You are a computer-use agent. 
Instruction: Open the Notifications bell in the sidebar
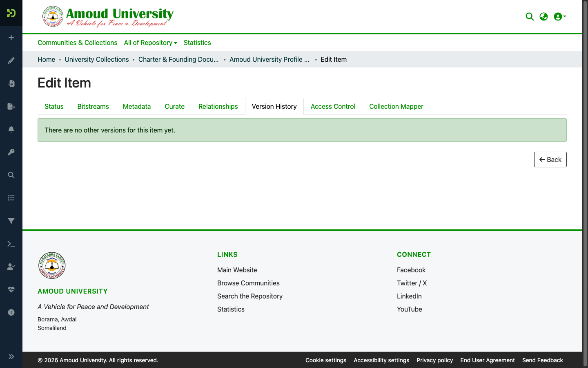tap(11, 129)
